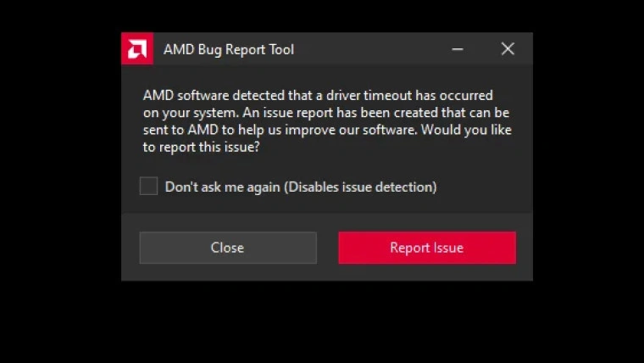The width and height of the screenshot is (644, 363).
Task: Click the AMD Bug Report Tool title text
Action: pyautogui.click(x=229, y=49)
